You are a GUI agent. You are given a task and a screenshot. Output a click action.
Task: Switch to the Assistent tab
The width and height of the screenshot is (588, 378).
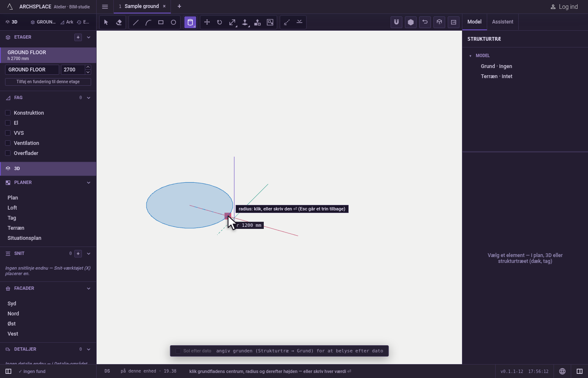click(x=503, y=22)
